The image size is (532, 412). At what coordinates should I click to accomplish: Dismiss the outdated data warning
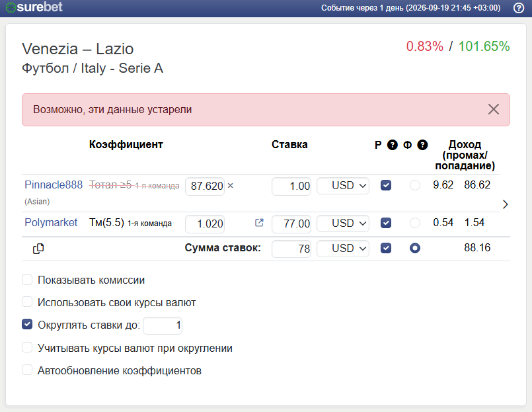click(493, 109)
